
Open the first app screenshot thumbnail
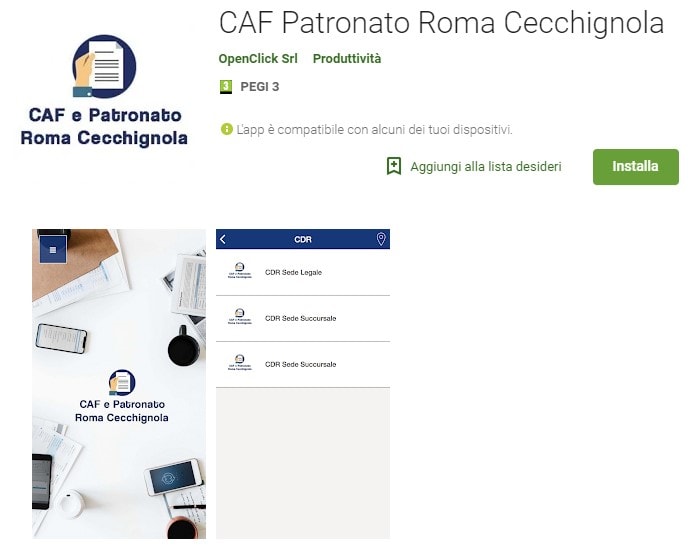[x=119, y=384]
